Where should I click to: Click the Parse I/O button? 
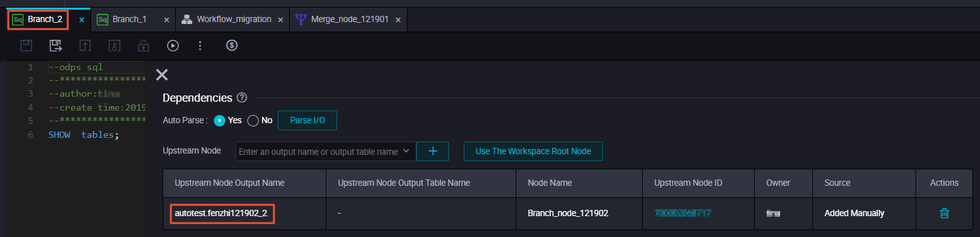coord(307,120)
